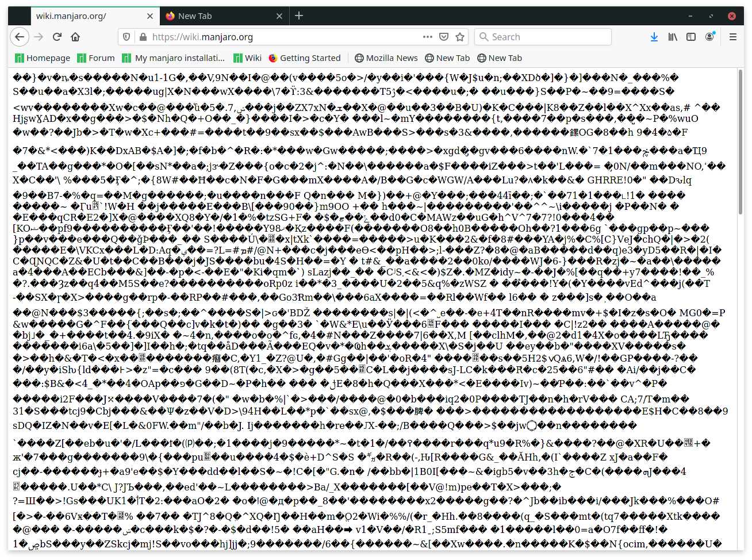This screenshot has height=560, width=752.
Task: Open the Forum bookmark
Action: [x=96, y=58]
